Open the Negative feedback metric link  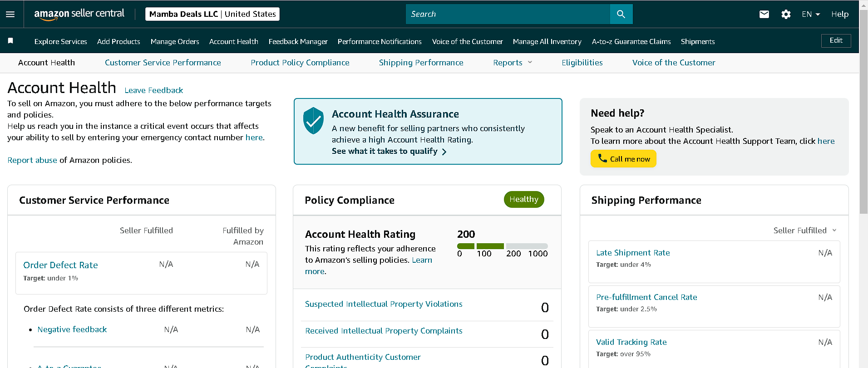click(x=72, y=329)
